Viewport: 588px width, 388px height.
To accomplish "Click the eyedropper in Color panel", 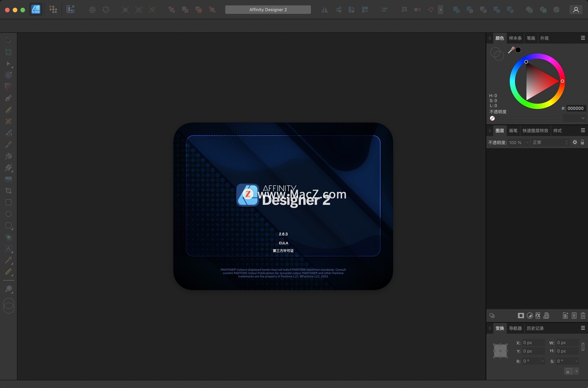I will [x=511, y=50].
